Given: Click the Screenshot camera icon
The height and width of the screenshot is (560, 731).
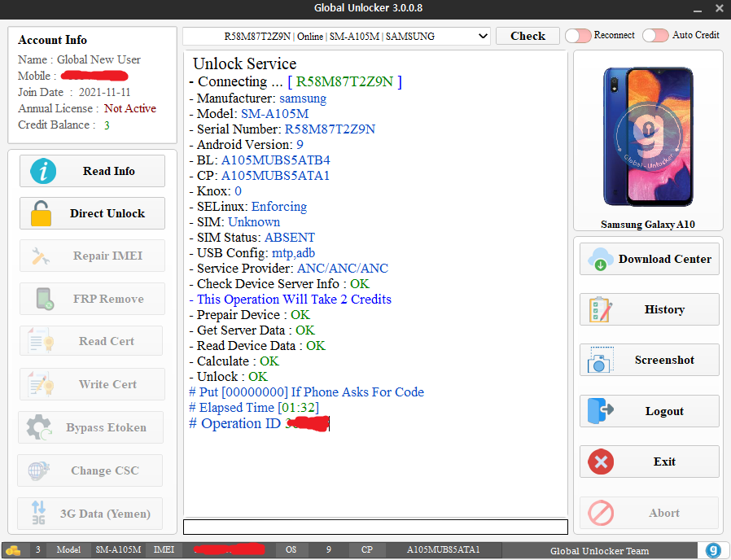Looking at the screenshot, I should pos(601,360).
